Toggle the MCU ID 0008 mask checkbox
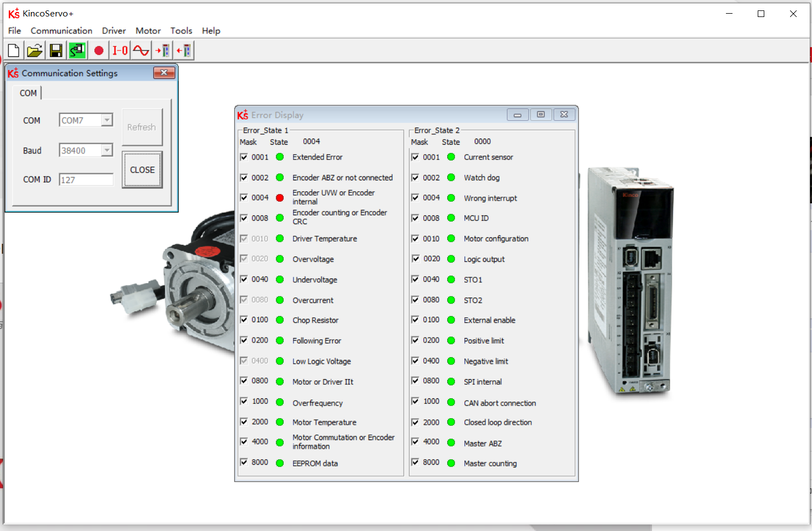The image size is (812, 531). click(416, 218)
